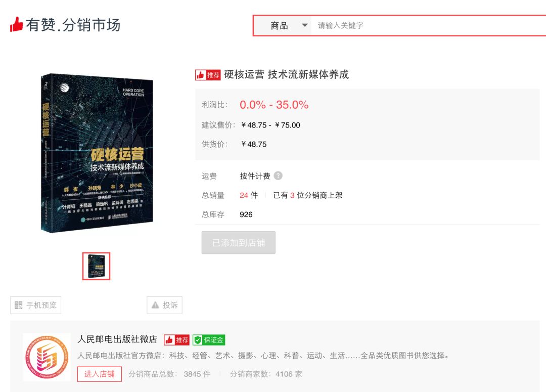Image resolution: width=546 pixels, height=392 pixels.
Task: Open shipping fee help via question mark icon
Action: click(278, 176)
